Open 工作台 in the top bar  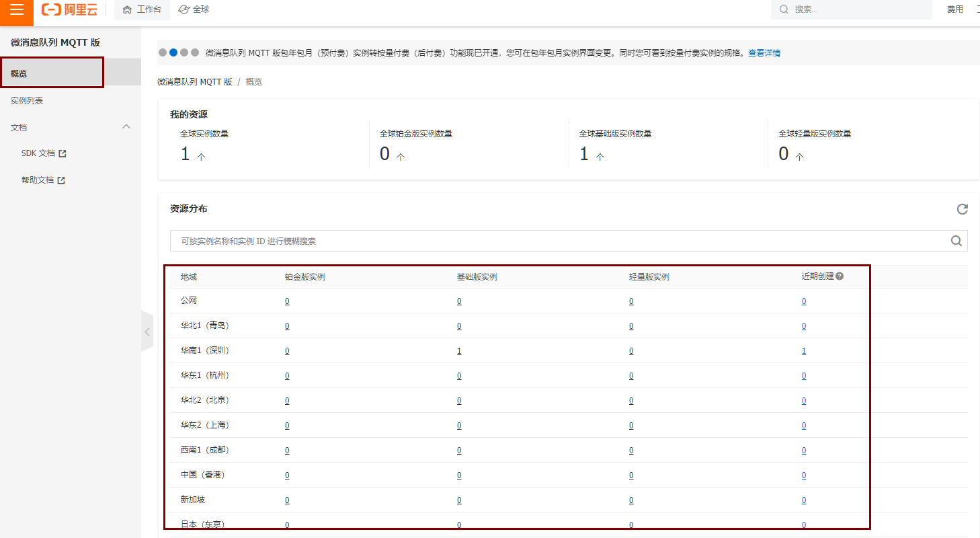142,9
